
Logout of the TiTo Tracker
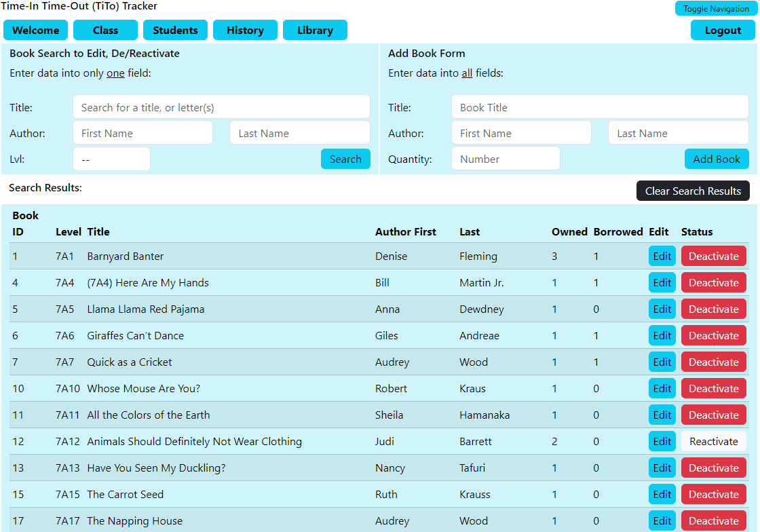point(723,30)
